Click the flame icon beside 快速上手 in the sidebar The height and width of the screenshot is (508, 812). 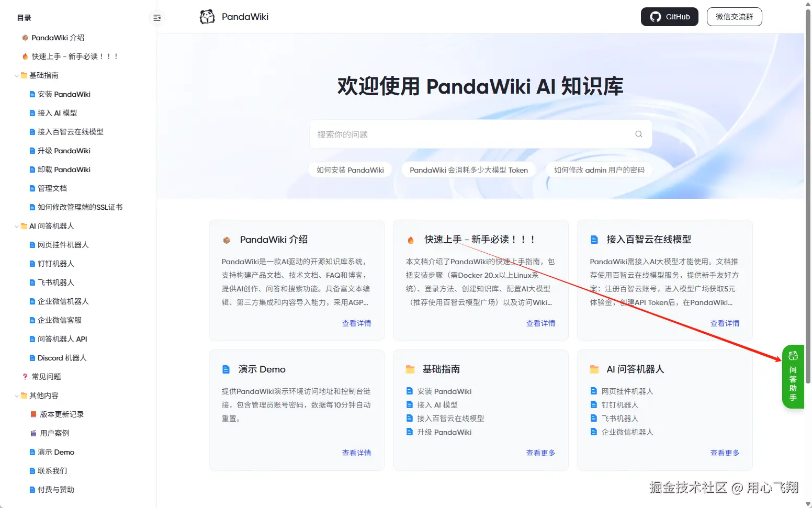tap(25, 57)
